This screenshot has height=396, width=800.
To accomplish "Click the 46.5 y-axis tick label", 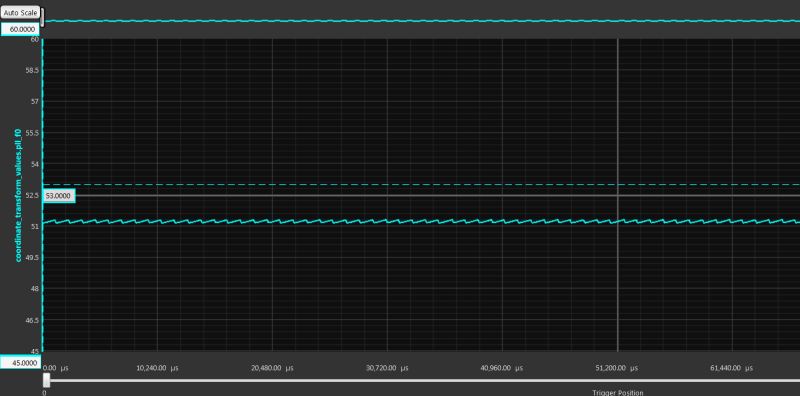I will (32, 320).
